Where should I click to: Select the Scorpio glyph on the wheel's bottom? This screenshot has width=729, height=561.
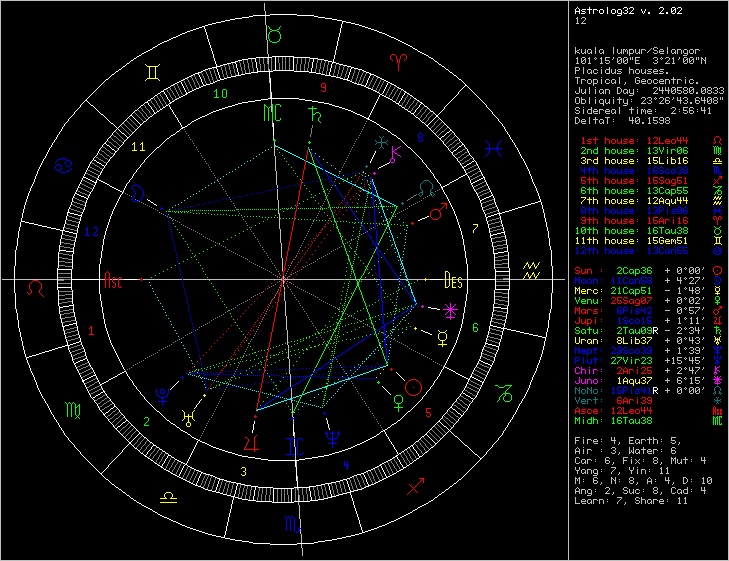[290, 523]
